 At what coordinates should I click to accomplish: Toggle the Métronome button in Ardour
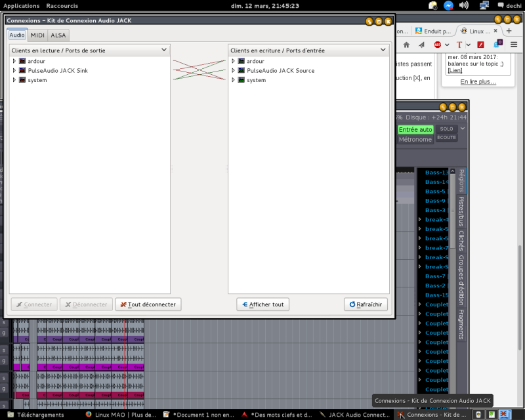(x=415, y=139)
